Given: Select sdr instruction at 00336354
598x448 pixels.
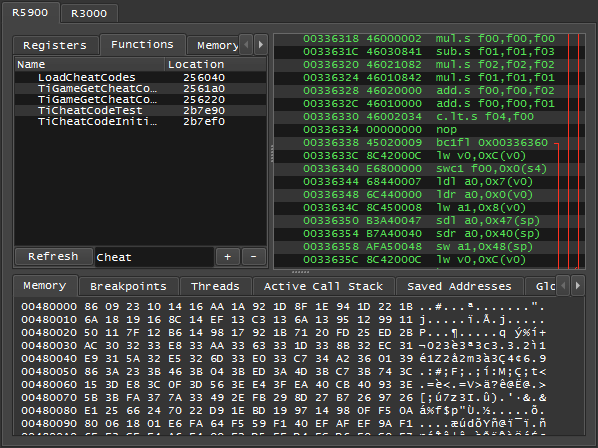Looking at the screenshot, I should (429, 233).
